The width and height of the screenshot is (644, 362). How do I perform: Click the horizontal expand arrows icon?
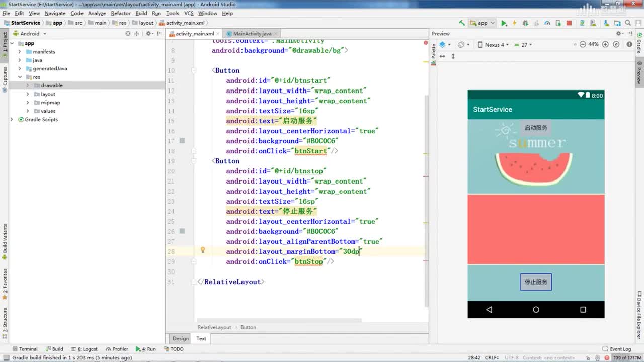(x=443, y=56)
